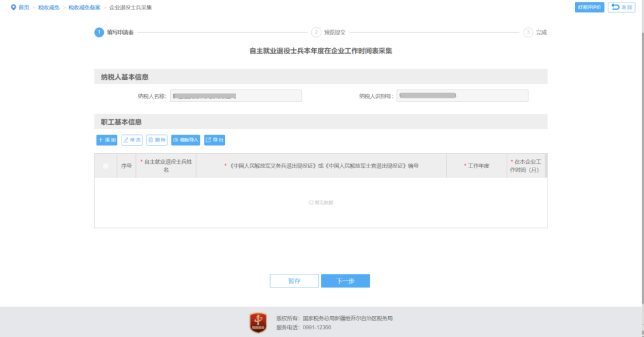Click the 添加 (add) button

pos(107,140)
